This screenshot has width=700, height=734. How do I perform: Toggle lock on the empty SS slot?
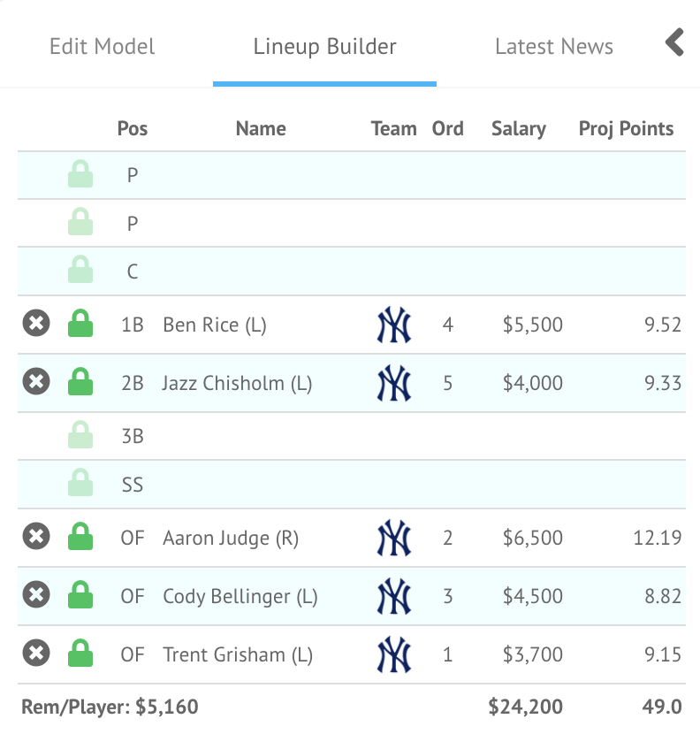pos(80,484)
